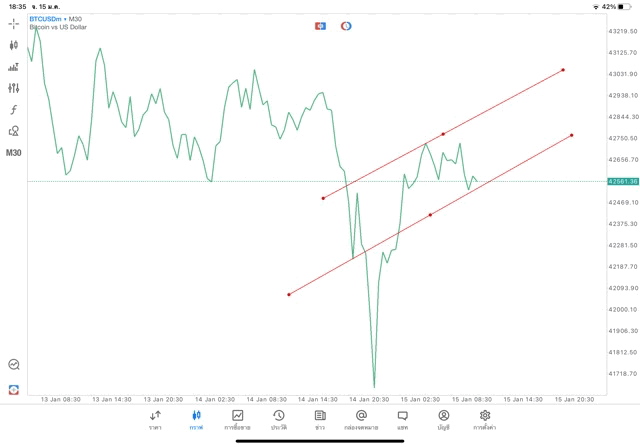Tap the bar chart with plus icon
The width and height of the screenshot is (640, 447).
[14, 67]
